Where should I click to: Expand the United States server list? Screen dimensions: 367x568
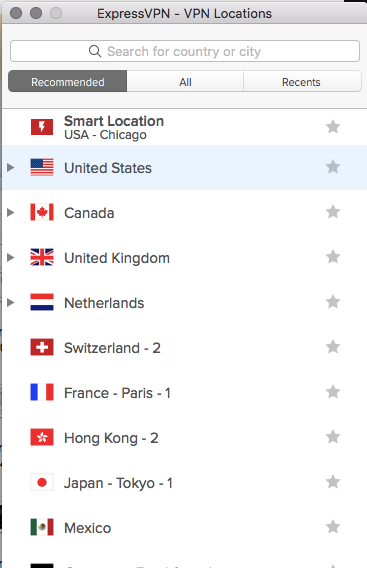click(x=11, y=167)
